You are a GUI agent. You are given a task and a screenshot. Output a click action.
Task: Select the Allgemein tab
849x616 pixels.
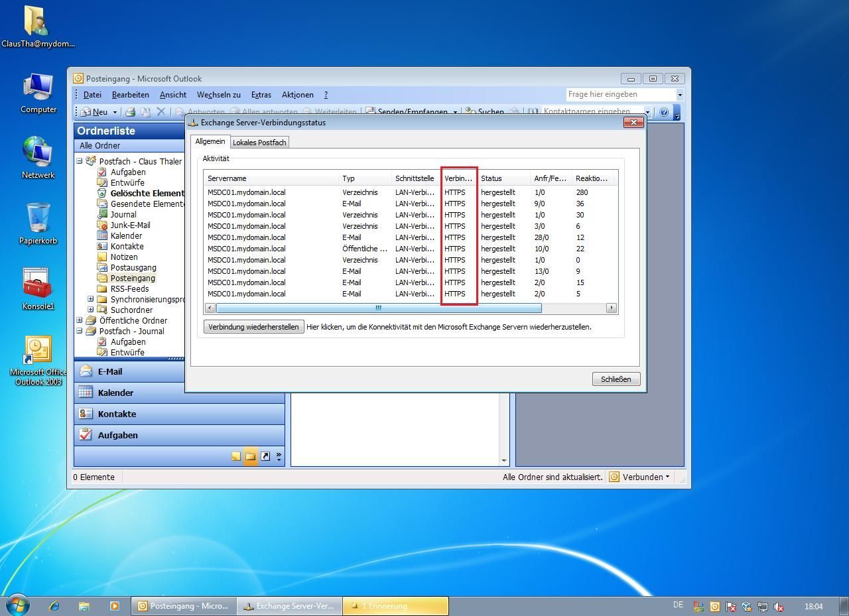pos(210,141)
